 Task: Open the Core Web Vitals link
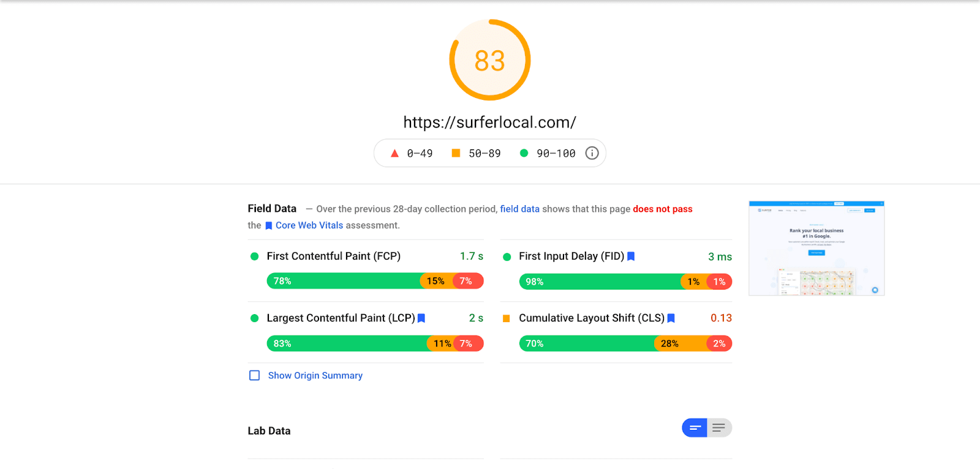click(x=309, y=225)
